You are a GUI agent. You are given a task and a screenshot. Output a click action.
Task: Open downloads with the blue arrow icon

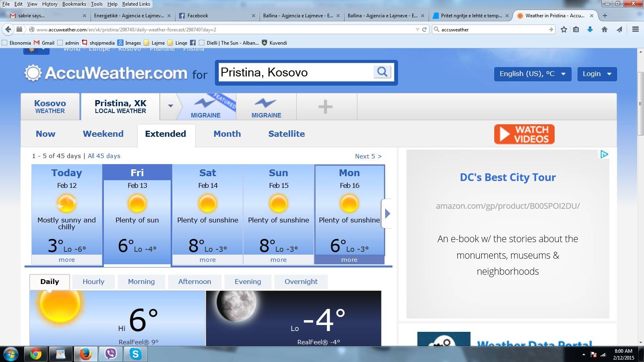click(590, 29)
